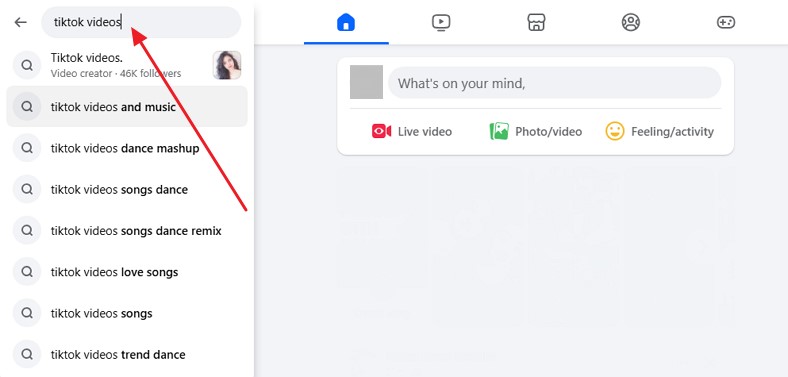Click the gray profile picture in composer
The height and width of the screenshot is (377, 788).
point(366,82)
